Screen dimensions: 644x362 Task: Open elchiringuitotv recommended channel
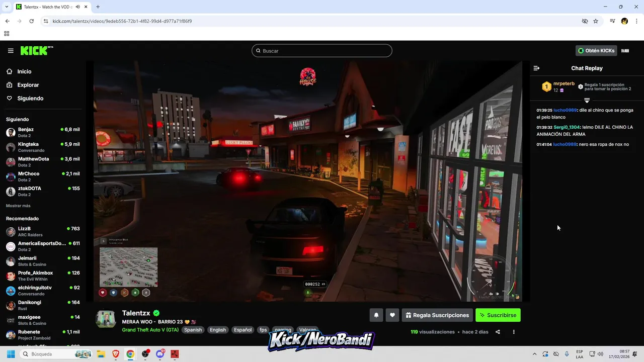[x=43, y=291]
